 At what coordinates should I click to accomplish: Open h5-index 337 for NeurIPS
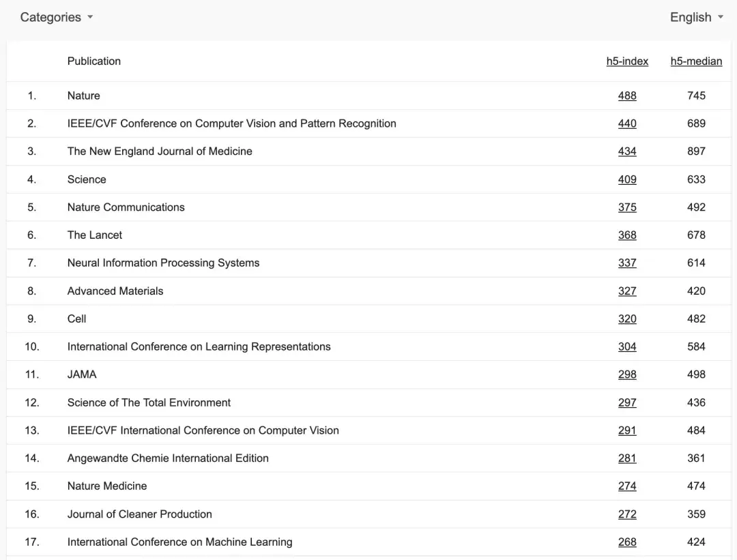click(627, 263)
